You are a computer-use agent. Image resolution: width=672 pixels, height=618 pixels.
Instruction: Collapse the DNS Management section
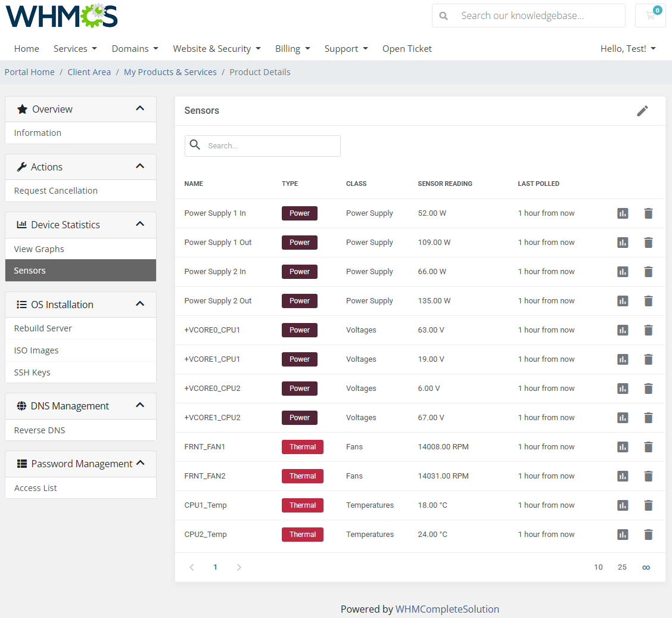coord(140,405)
